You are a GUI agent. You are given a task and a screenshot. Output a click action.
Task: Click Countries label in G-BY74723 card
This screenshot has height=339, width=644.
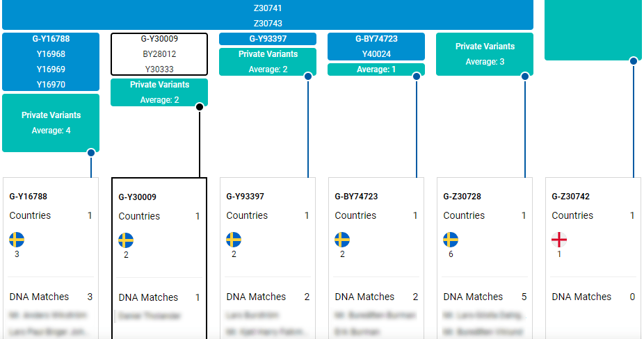tap(355, 215)
